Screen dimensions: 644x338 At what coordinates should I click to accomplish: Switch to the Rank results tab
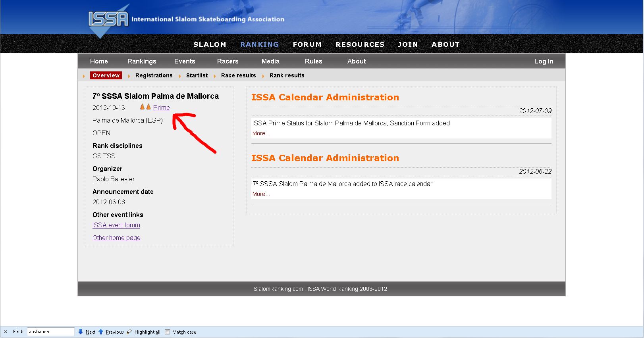(x=287, y=75)
